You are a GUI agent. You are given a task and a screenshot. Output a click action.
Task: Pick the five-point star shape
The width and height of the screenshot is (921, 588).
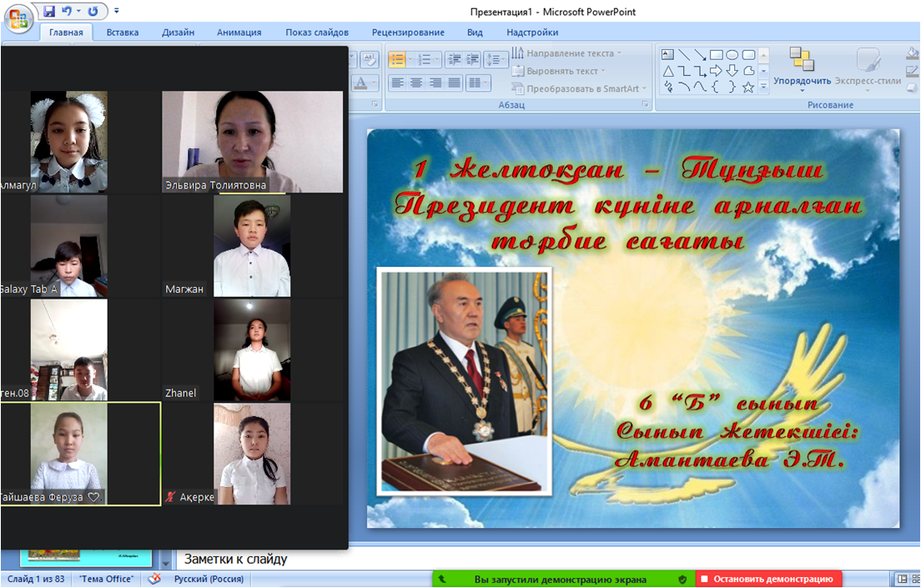pos(747,87)
